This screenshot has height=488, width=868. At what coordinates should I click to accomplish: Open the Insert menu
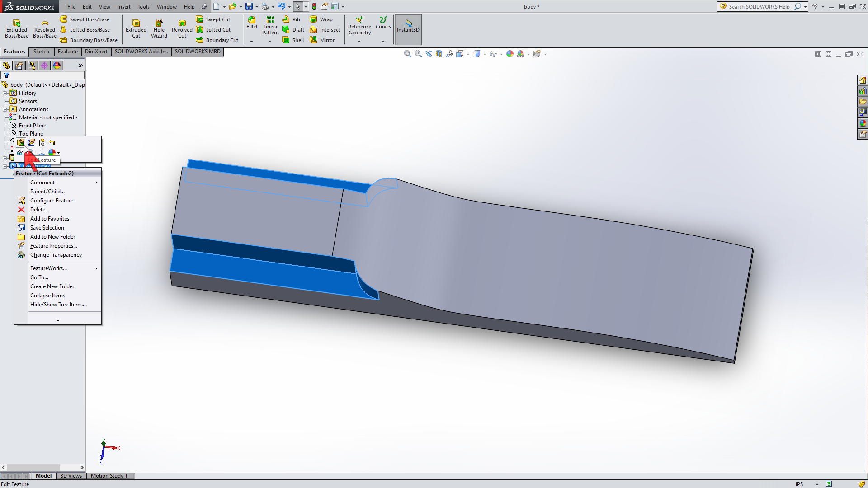[x=124, y=7]
